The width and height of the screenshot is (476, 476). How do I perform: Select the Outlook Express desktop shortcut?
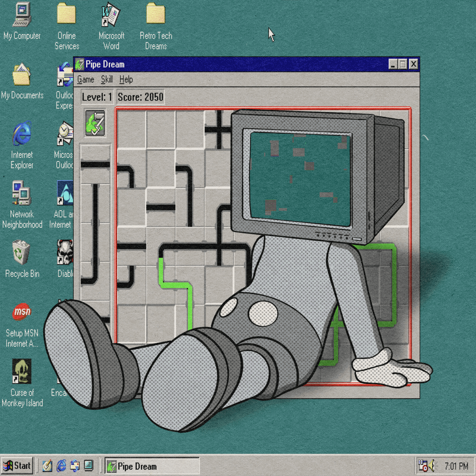[65, 74]
